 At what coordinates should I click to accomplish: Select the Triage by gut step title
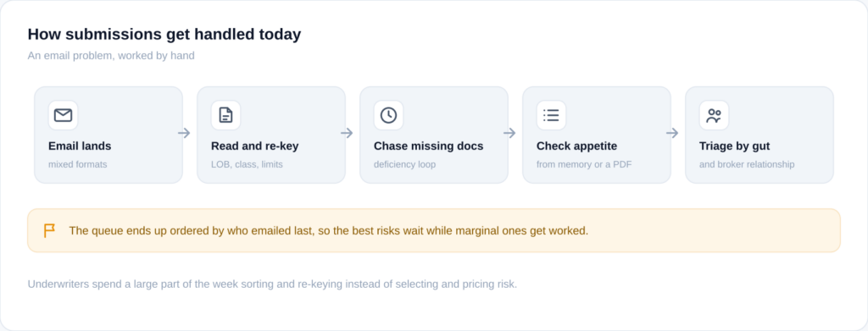[x=735, y=146]
